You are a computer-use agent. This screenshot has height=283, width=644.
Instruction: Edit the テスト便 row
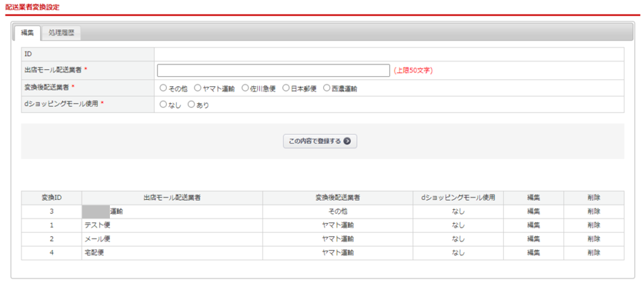[533, 225]
